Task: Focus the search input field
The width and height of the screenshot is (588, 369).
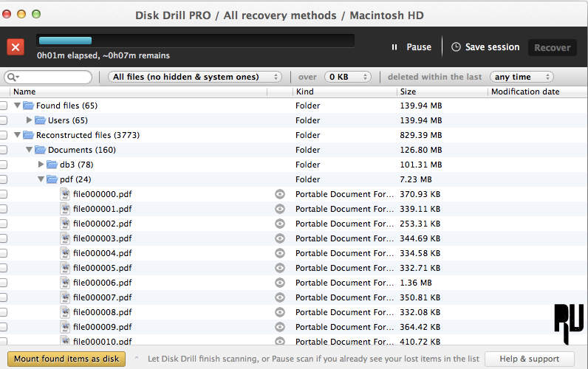Action: coord(48,77)
